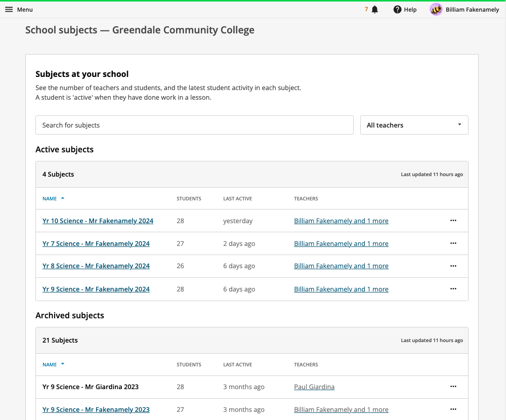
Task: Click the Help label in top bar
Action: 410,10
